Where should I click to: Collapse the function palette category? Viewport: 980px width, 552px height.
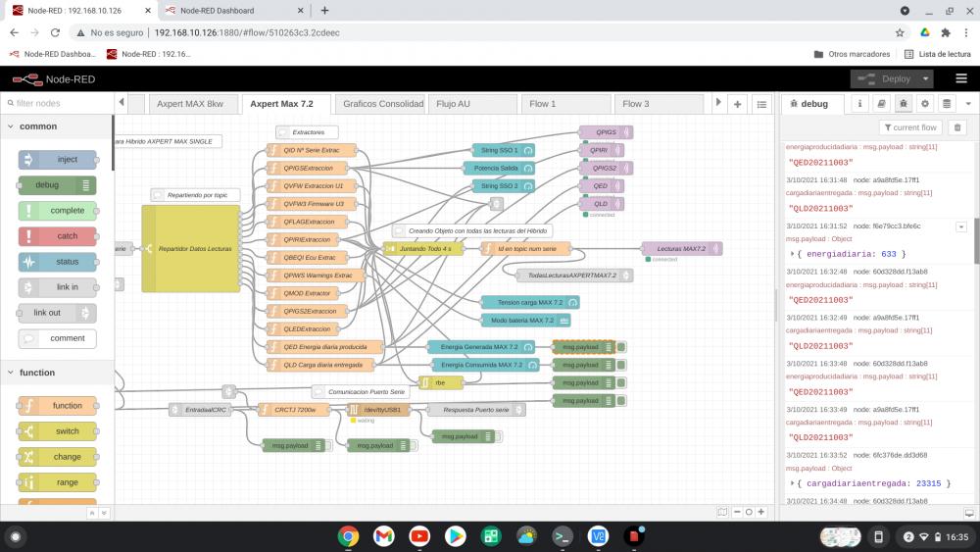[11, 373]
